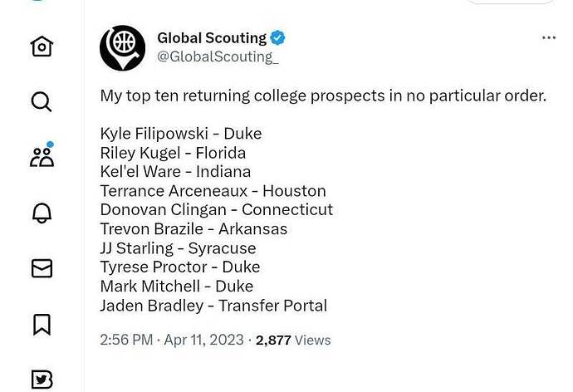Click the partially visible top-right button
This screenshot has width=573, height=392.
tap(511, 2)
